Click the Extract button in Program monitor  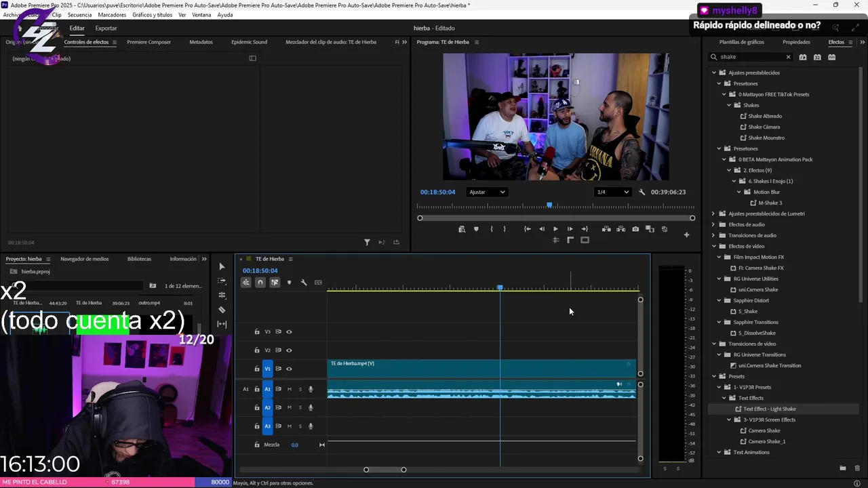pyautogui.click(x=620, y=229)
